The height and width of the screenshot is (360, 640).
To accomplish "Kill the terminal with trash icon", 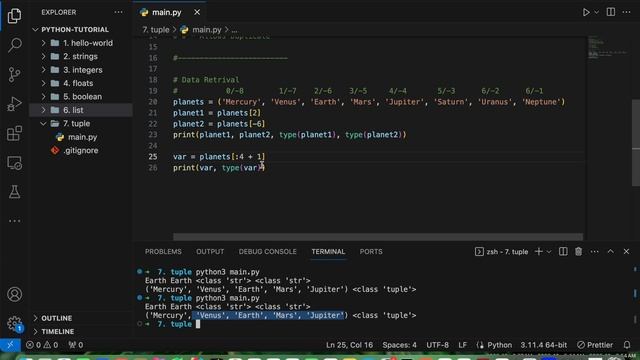I will 578,251.
